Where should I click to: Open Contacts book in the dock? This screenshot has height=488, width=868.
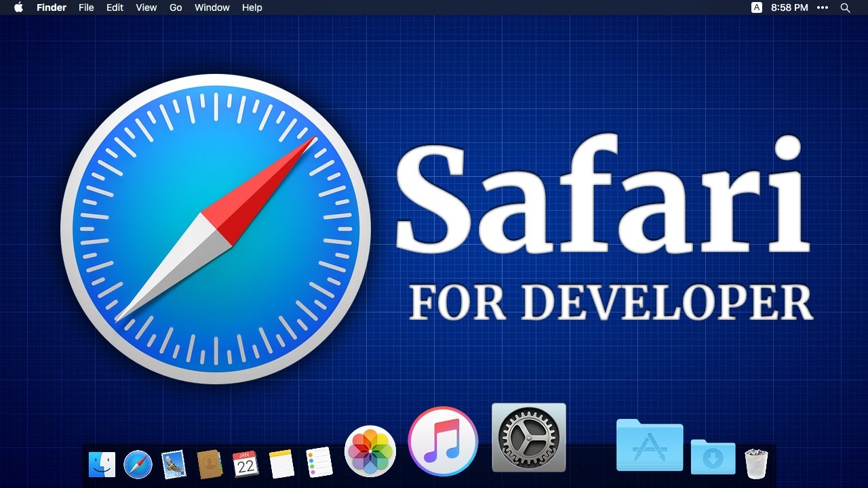pyautogui.click(x=210, y=464)
